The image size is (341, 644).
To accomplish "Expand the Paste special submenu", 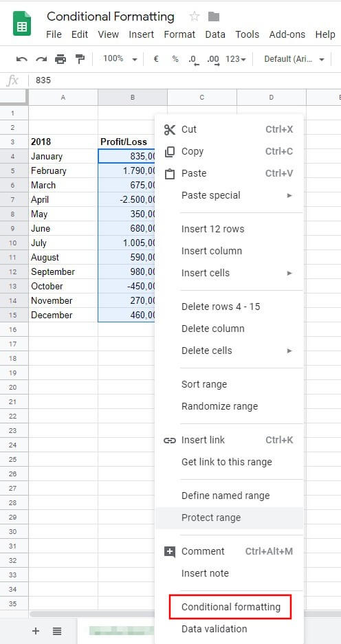I will coord(229,195).
